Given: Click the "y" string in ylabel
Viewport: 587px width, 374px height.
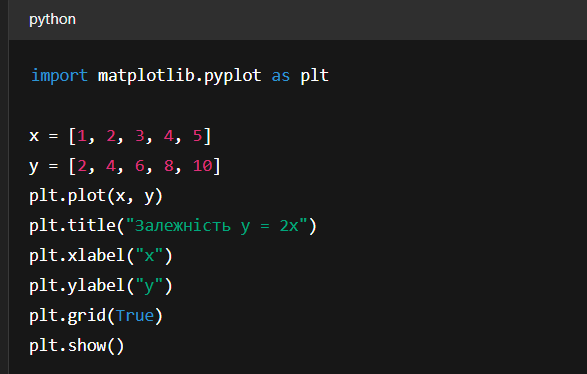Looking at the screenshot, I should 149,286.
